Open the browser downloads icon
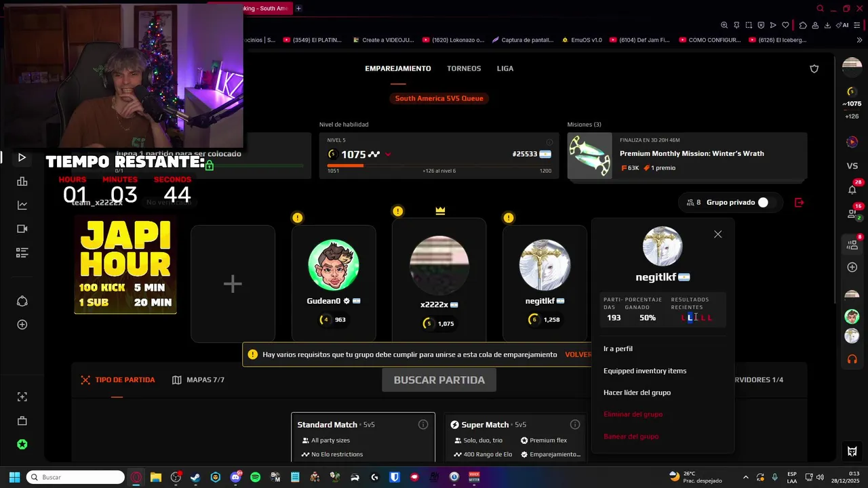Viewport: 868px width, 488px height. 828,25
